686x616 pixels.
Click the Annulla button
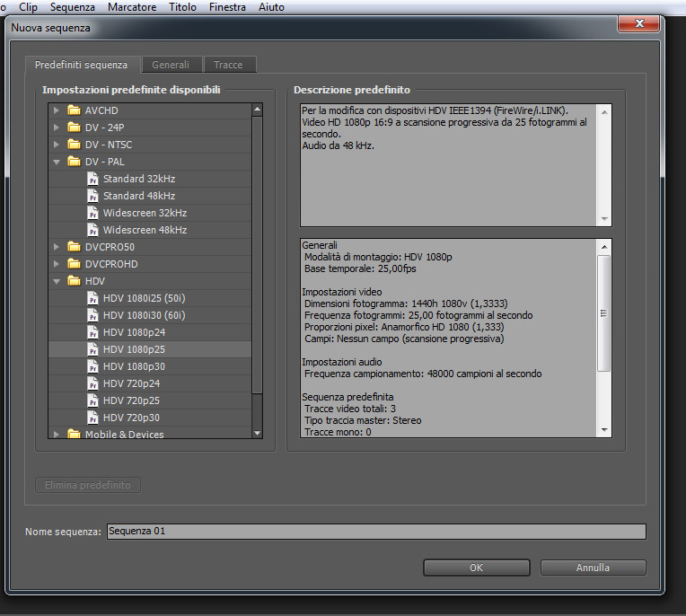click(593, 568)
